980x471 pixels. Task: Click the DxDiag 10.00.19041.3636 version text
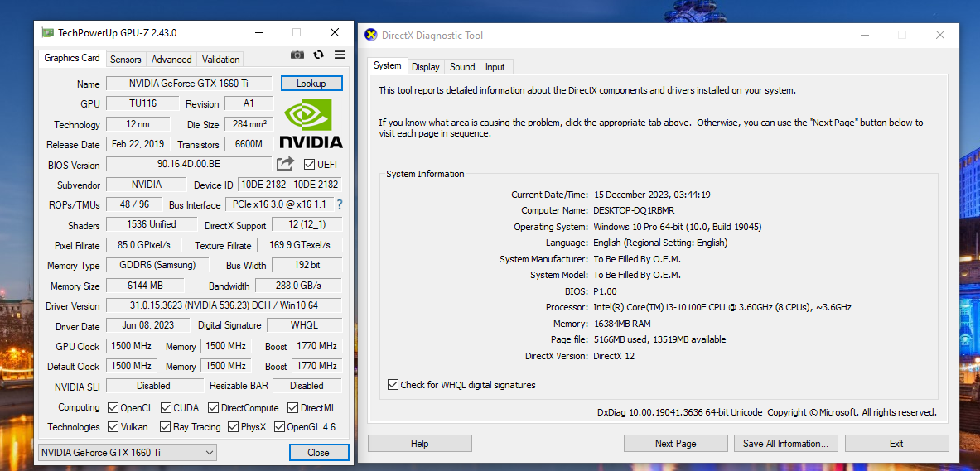point(680,412)
